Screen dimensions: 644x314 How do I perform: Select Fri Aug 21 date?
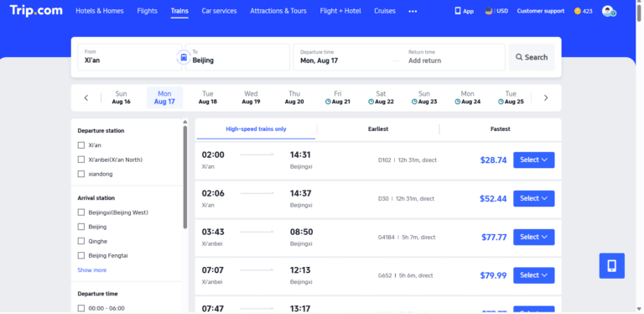(338, 98)
